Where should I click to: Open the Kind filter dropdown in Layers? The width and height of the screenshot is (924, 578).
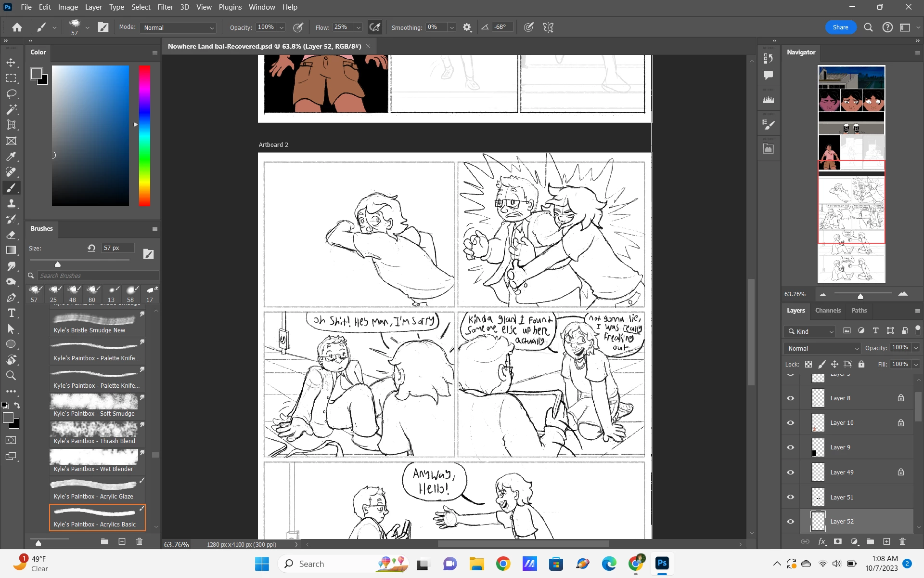point(810,331)
